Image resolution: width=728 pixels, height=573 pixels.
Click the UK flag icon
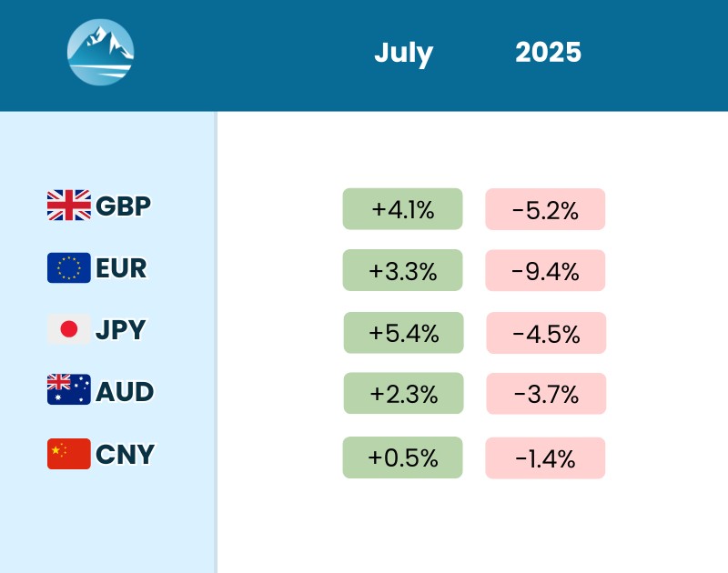coord(69,206)
